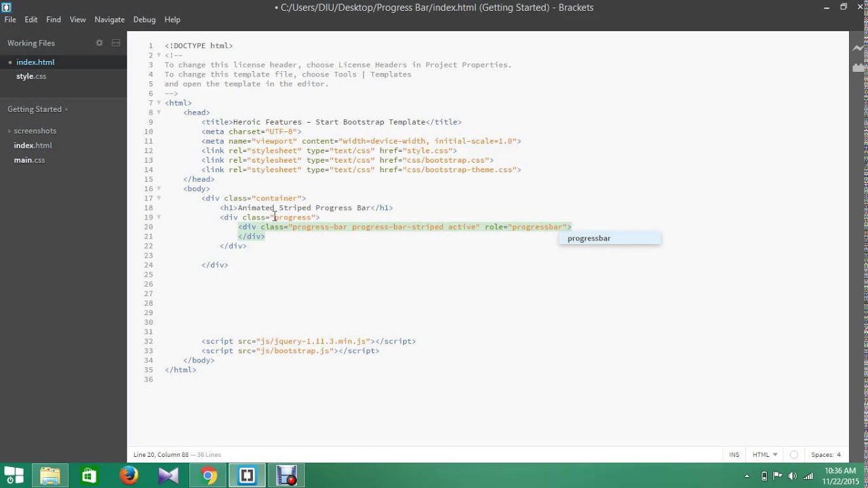The height and width of the screenshot is (488, 868).
Task: Open the Getting Started project dropdown
Action: point(37,109)
